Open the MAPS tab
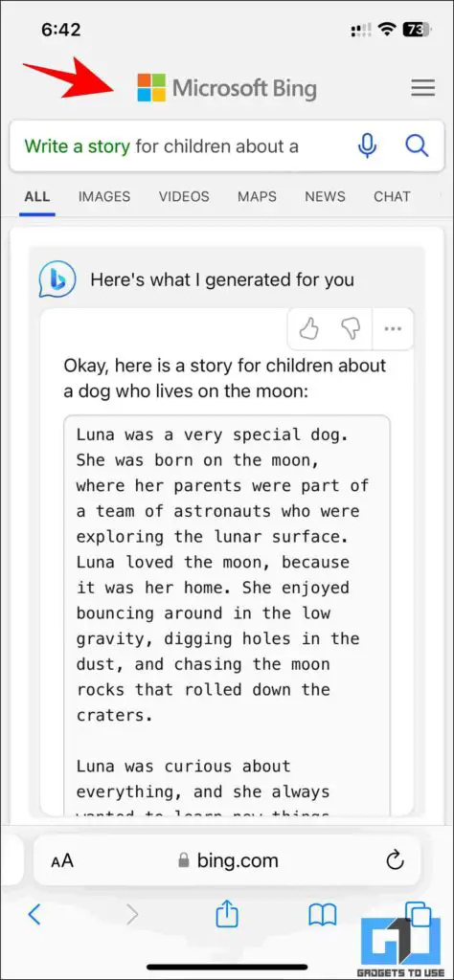454x980 pixels. click(257, 196)
